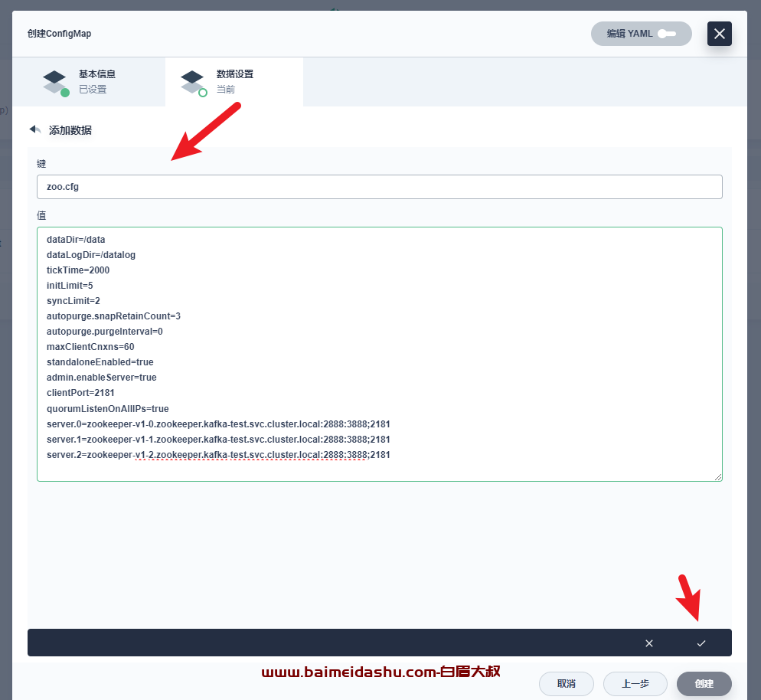Click the autopurge.purgeInterval=0 line
This screenshot has width=761, height=700.
[x=104, y=332]
